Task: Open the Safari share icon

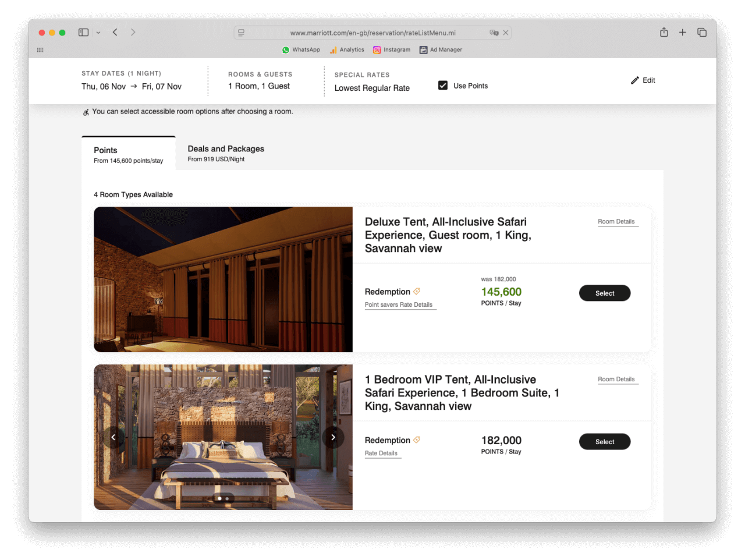Action: coord(664,33)
